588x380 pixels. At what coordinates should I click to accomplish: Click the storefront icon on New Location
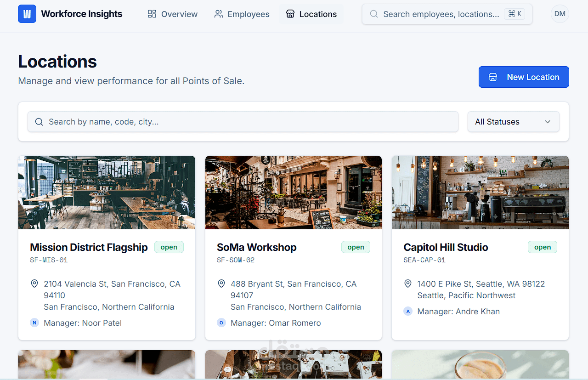point(493,77)
